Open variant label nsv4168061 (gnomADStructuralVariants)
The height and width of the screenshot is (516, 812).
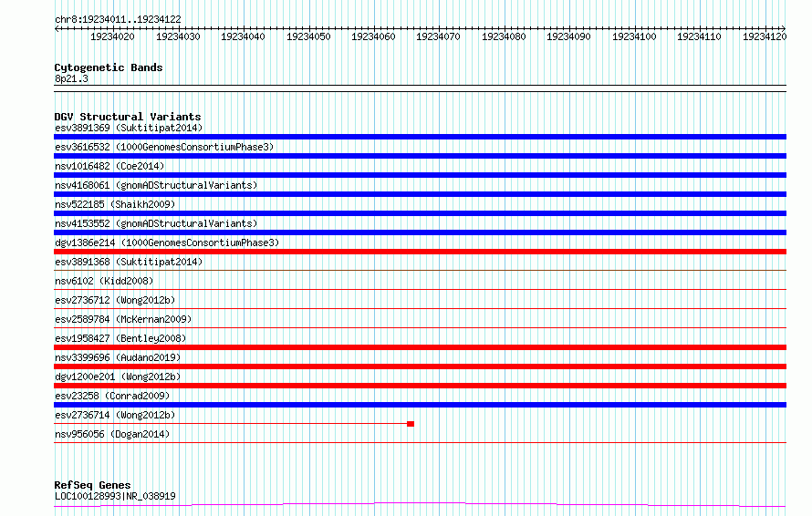coord(156,185)
